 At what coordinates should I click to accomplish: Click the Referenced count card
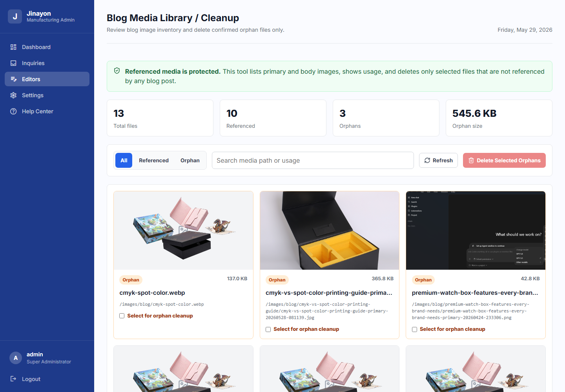(273, 118)
